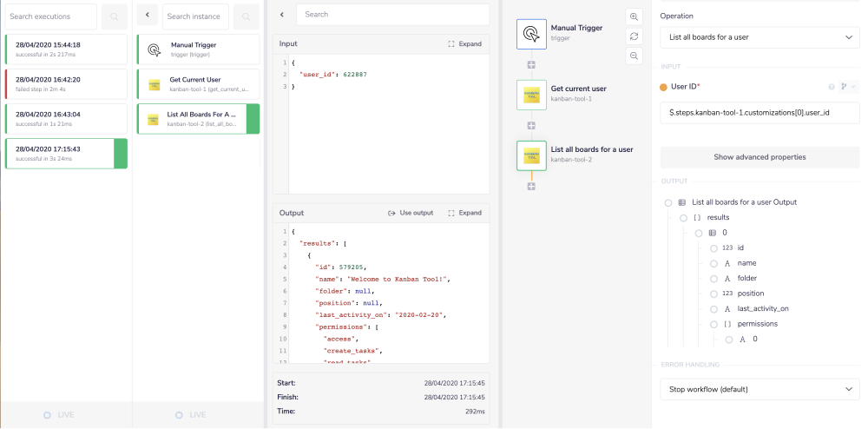Click the help question mark next to User ID
The width and height of the screenshot is (868, 429).
tap(832, 87)
